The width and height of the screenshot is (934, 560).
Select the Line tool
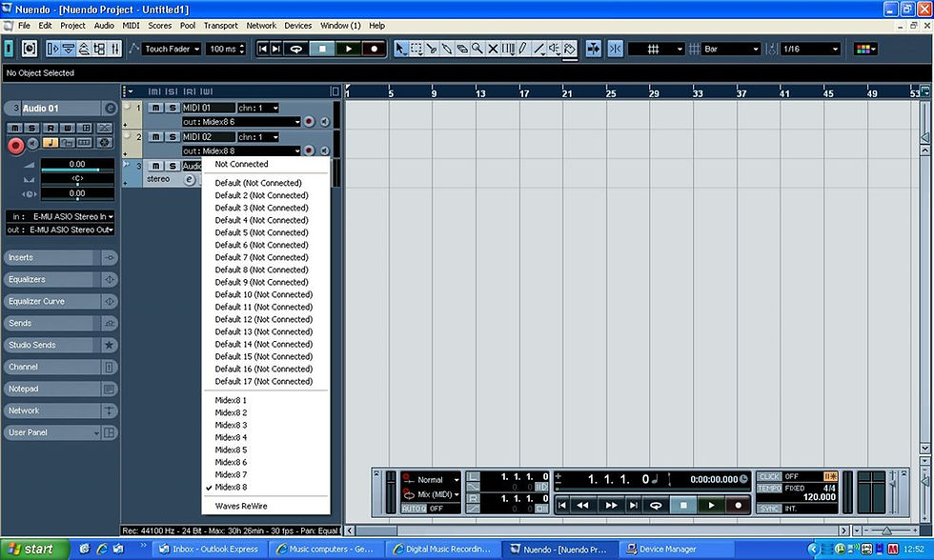click(x=538, y=49)
